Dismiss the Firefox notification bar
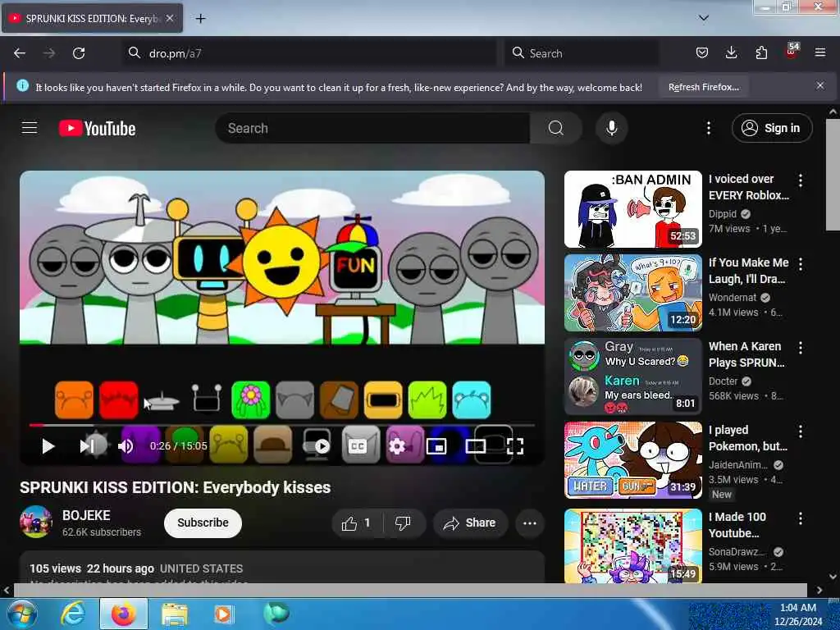 pos(820,85)
